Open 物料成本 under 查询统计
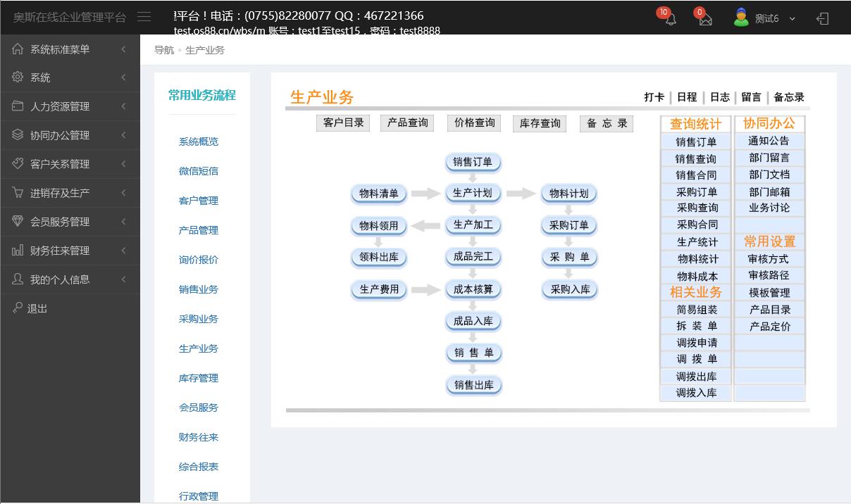 pos(697,277)
